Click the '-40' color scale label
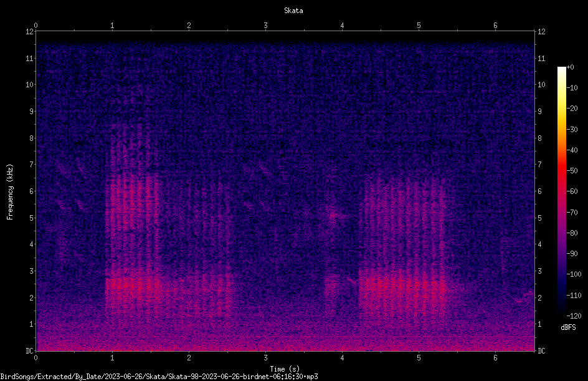588x381 pixels. (x=572, y=150)
